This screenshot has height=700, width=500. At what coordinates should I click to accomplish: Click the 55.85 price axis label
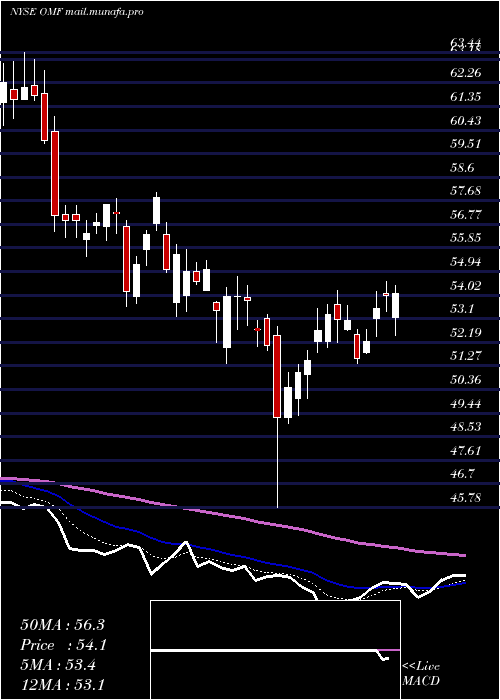pyautogui.click(x=466, y=238)
